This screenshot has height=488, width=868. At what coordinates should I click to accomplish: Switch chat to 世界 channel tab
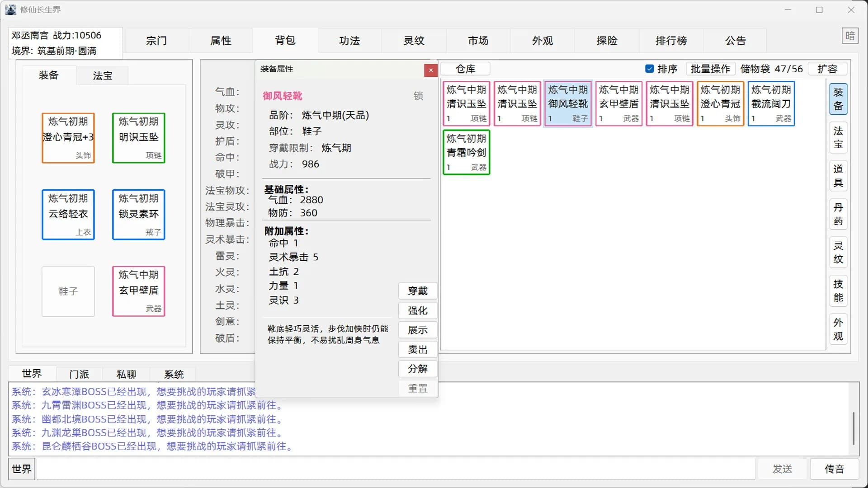(x=32, y=374)
